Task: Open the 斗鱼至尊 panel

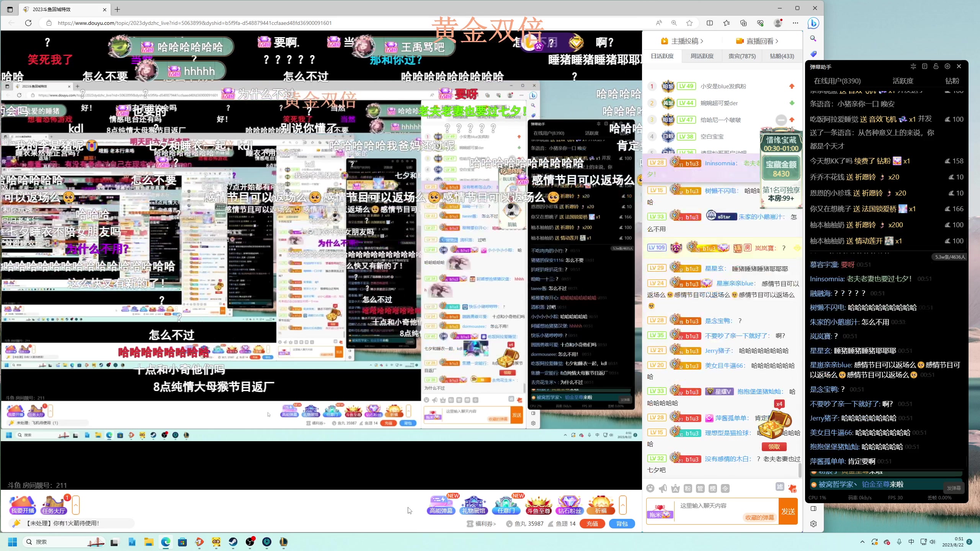Action: point(538,504)
